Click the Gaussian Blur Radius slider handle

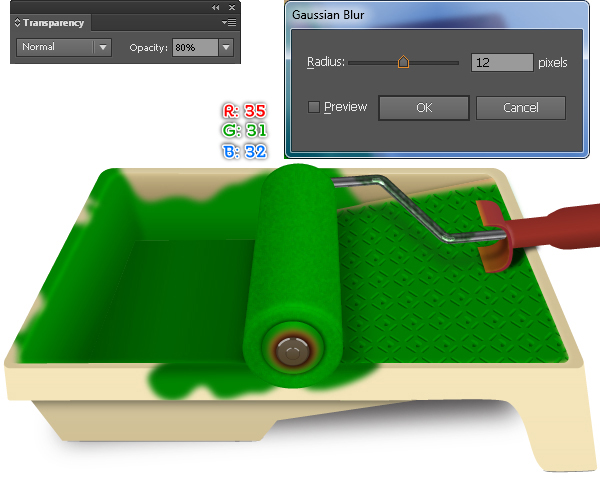(403, 62)
